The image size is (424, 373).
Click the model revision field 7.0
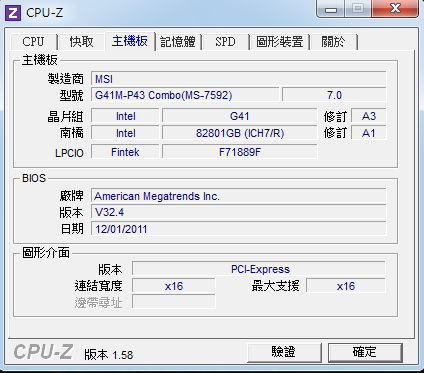click(334, 95)
